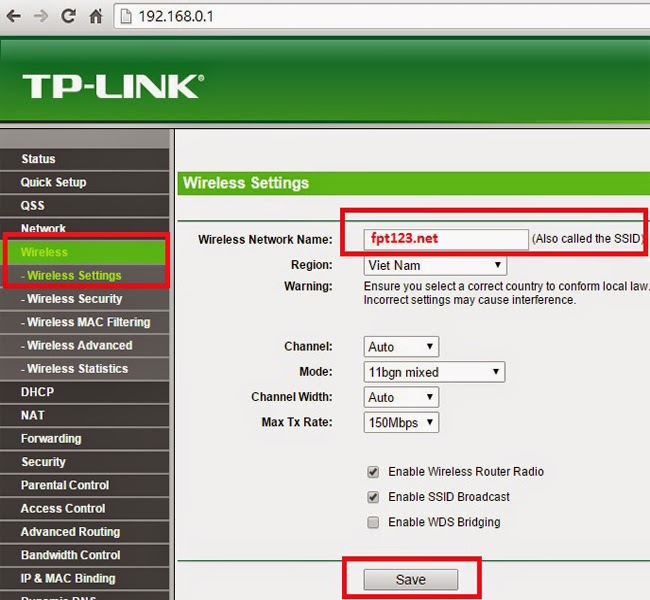View the Wireless Statistics page
The height and width of the screenshot is (600, 650).
point(85,368)
